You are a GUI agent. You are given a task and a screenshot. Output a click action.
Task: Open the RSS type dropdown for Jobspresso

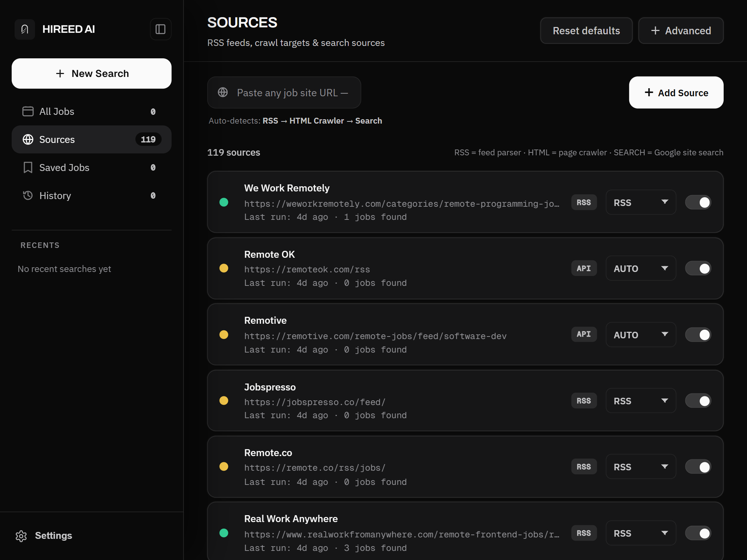pos(641,401)
